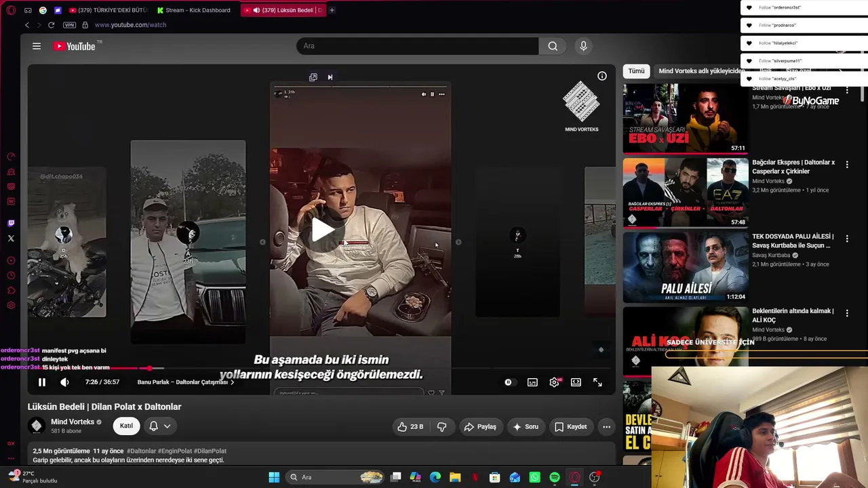Open options for 'Beklentilerin altında kalmak' video
This screenshot has height=488, width=868.
coord(846,312)
